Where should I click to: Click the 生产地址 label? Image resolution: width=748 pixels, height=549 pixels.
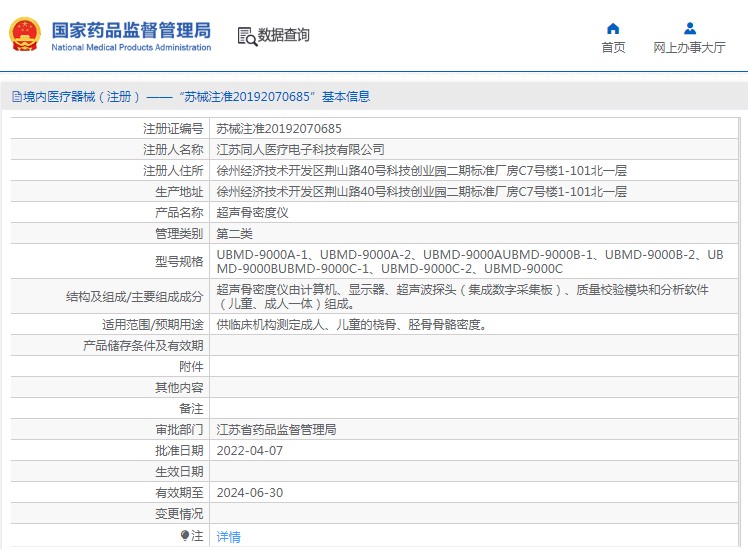(179, 192)
